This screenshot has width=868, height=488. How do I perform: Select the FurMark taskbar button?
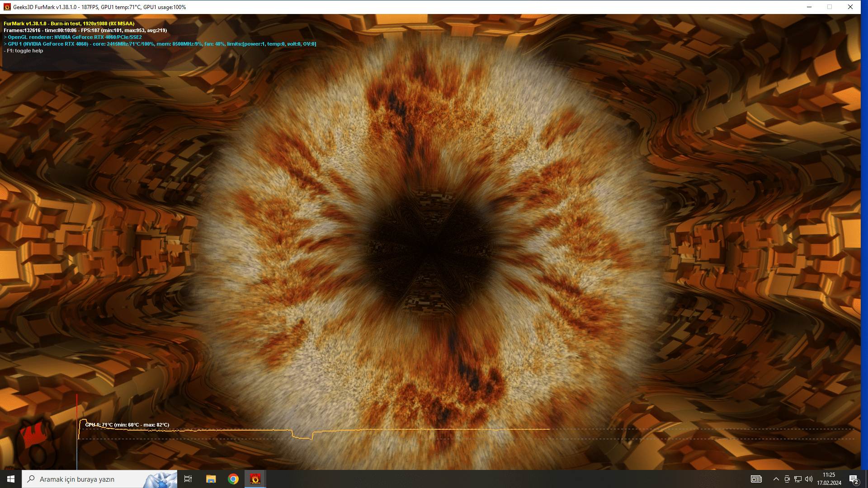pyautogui.click(x=255, y=479)
